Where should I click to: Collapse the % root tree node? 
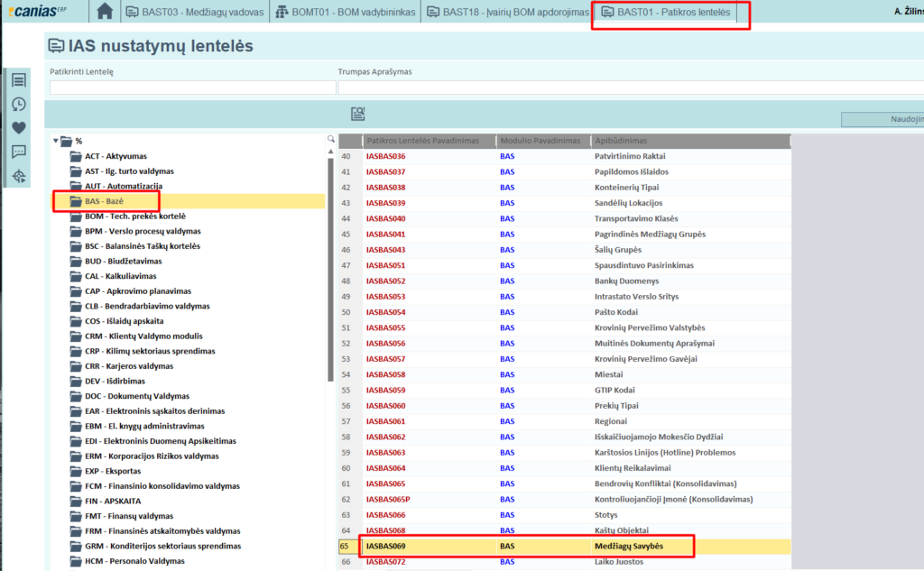coord(57,141)
